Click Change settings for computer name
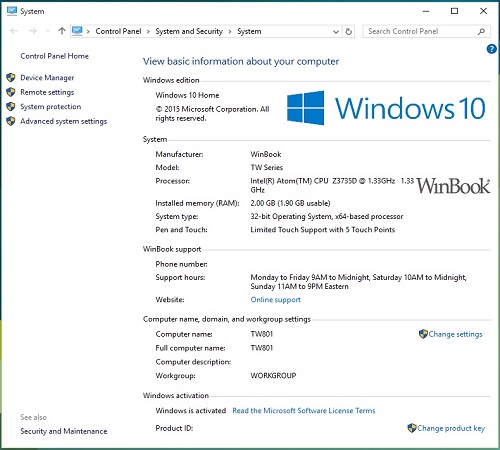The width and height of the screenshot is (500, 450). (455, 334)
